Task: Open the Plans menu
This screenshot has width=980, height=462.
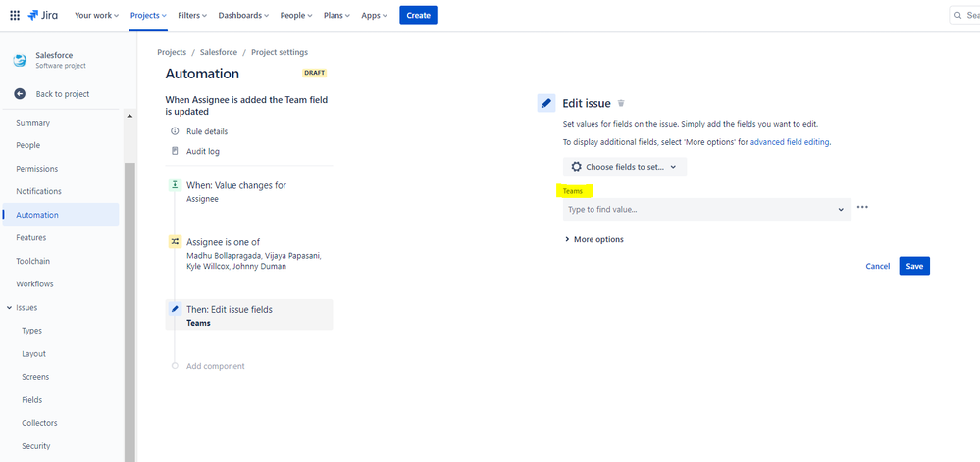Action: pyautogui.click(x=336, y=15)
